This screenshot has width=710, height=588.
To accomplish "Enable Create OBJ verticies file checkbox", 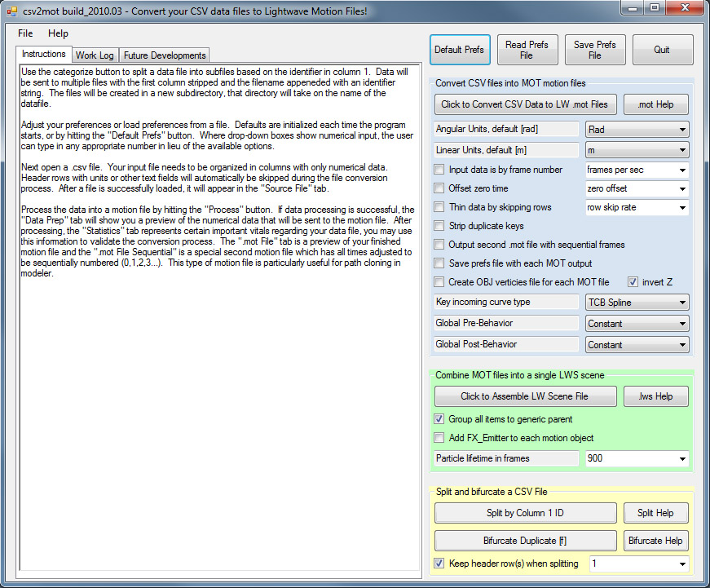I will 439,282.
